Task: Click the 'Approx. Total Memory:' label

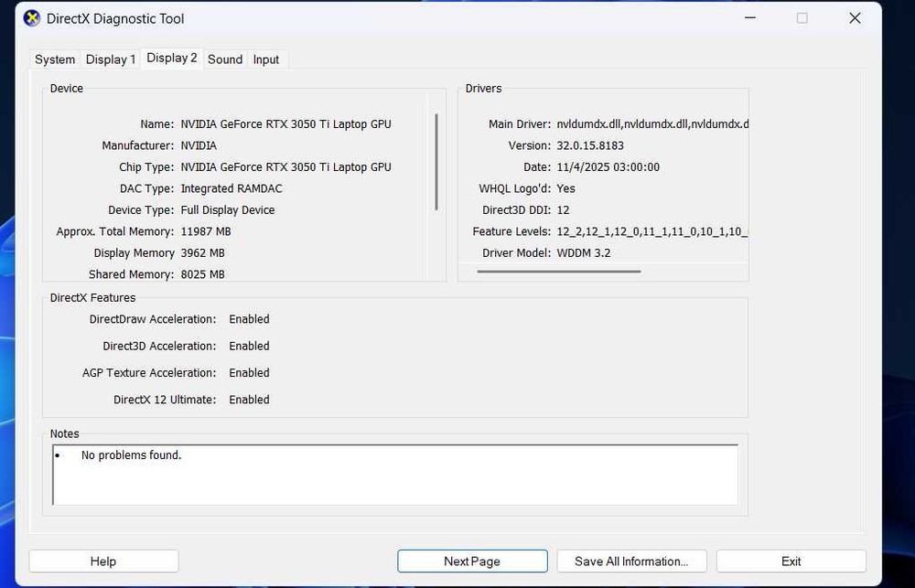Action: (x=115, y=231)
